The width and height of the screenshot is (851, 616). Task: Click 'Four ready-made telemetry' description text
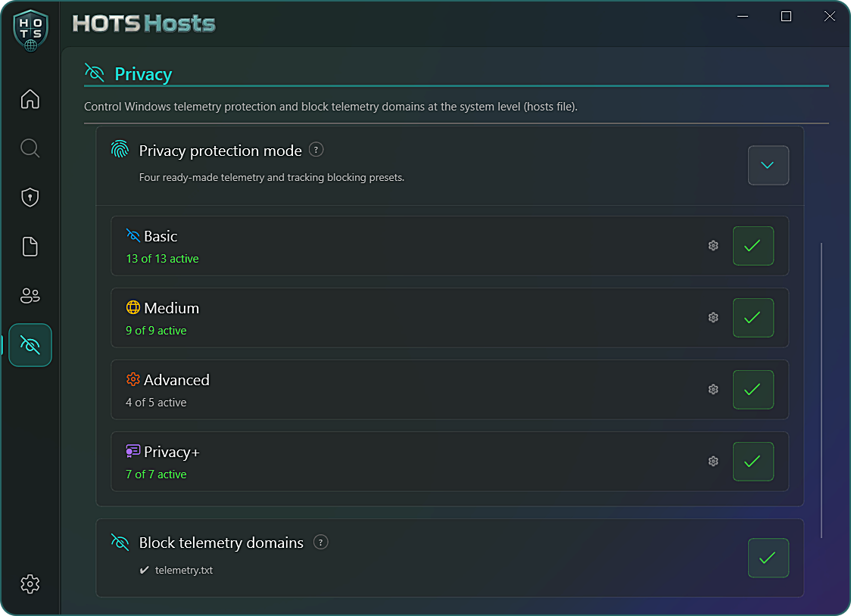(271, 177)
